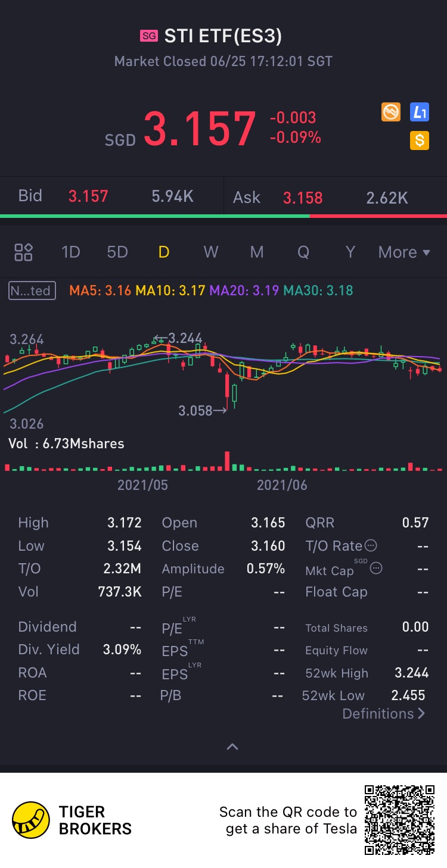
Task: Open the N...ted adjustment selector
Action: pos(32,291)
